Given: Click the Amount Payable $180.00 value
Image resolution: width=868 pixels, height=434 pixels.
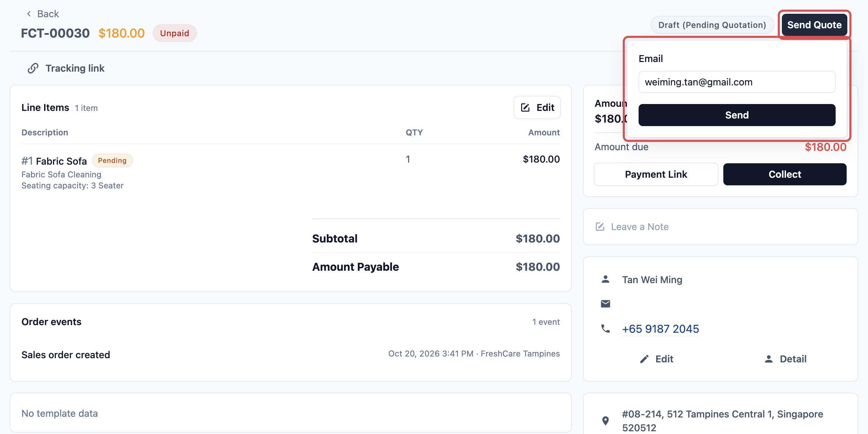Looking at the screenshot, I should tap(538, 267).
